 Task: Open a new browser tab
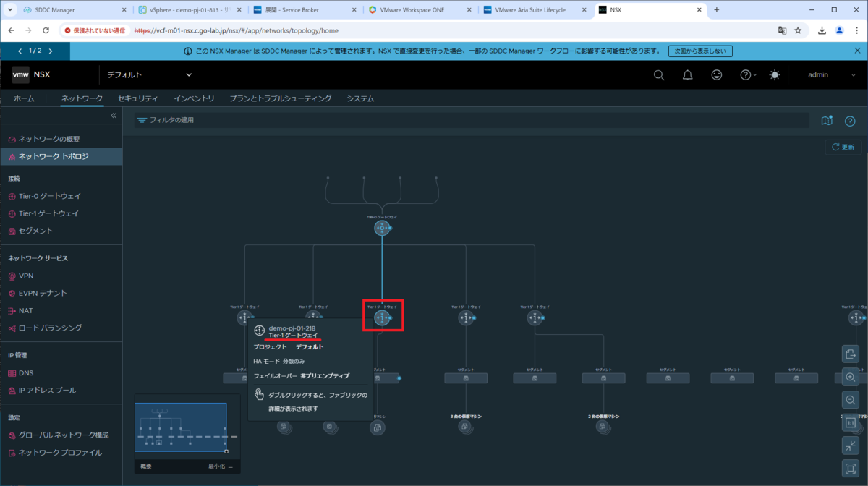point(717,10)
